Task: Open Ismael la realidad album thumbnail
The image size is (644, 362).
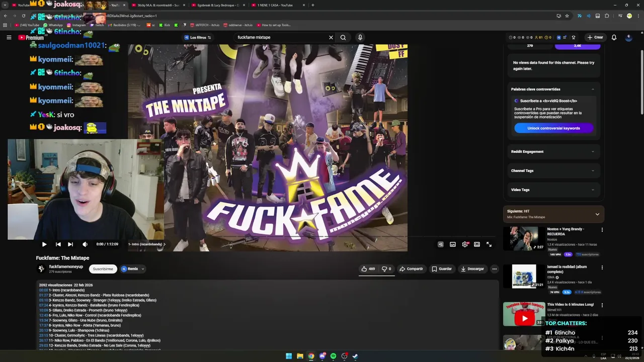Action: coord(524,276)
